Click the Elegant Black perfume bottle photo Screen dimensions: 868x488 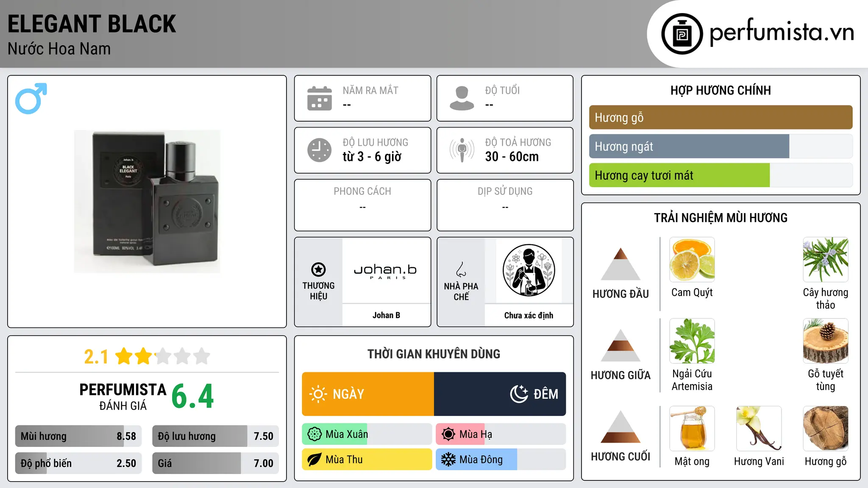pos(147,202)
